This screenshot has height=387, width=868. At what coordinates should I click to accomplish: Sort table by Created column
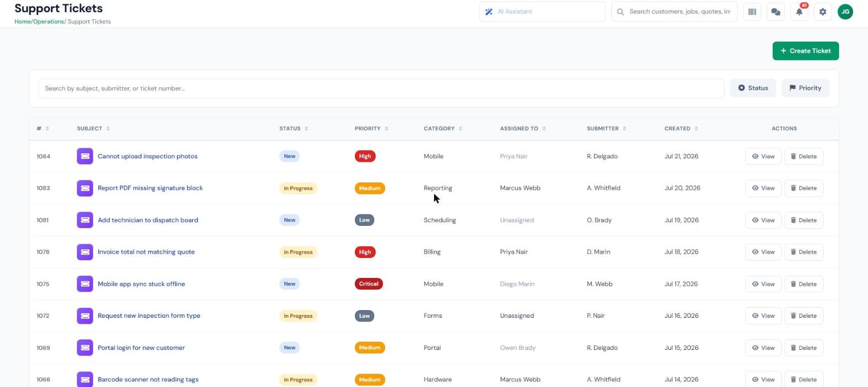point(696,128)
